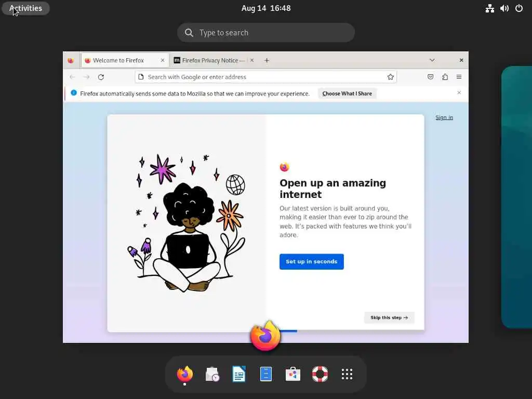Click the data sharing notice text
Viewport: 532px width, 399px height.
click(x=195, y=94)
